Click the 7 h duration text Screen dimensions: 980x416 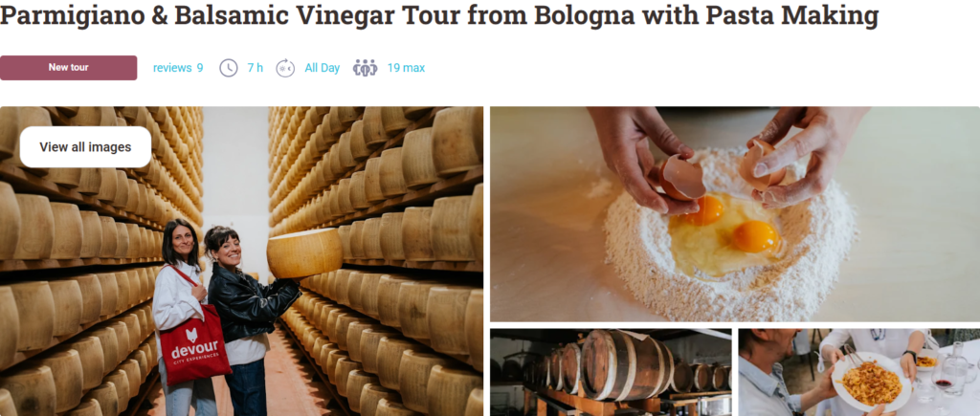tap(256, 68)
